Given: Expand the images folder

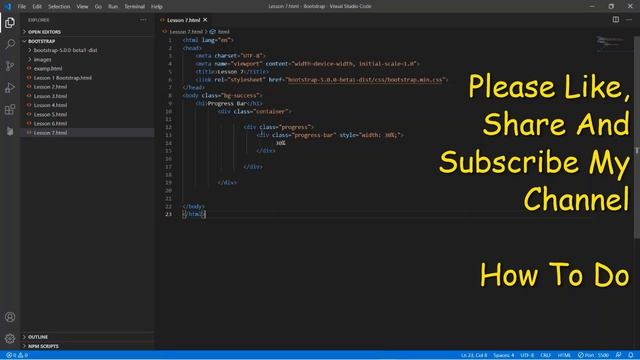Looking at the screenshot, I should pyautogui.click(x=42, y=60).
